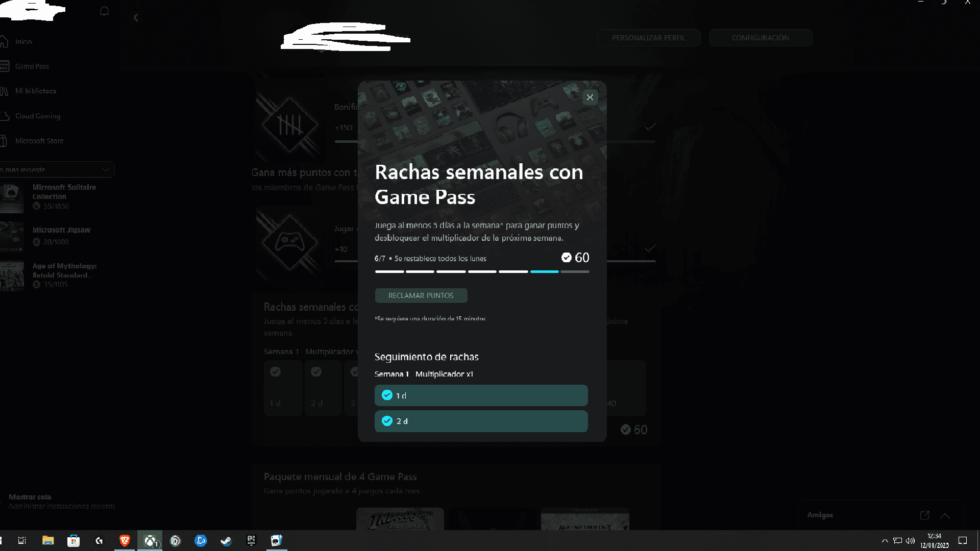
Task: Open Game Pass in the sidebar
Action: coord(32,66)
